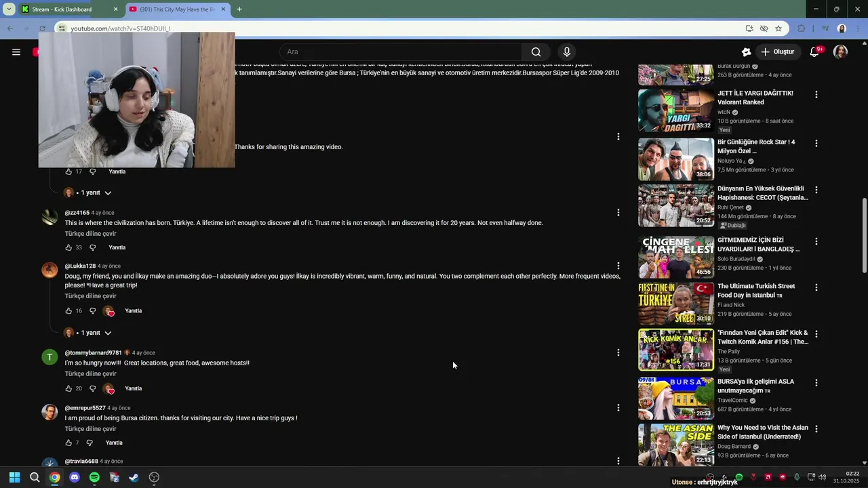Open options for JETT İLE YARGI DAĞITTIK video
868x488 pixels.
coord(816,94)
